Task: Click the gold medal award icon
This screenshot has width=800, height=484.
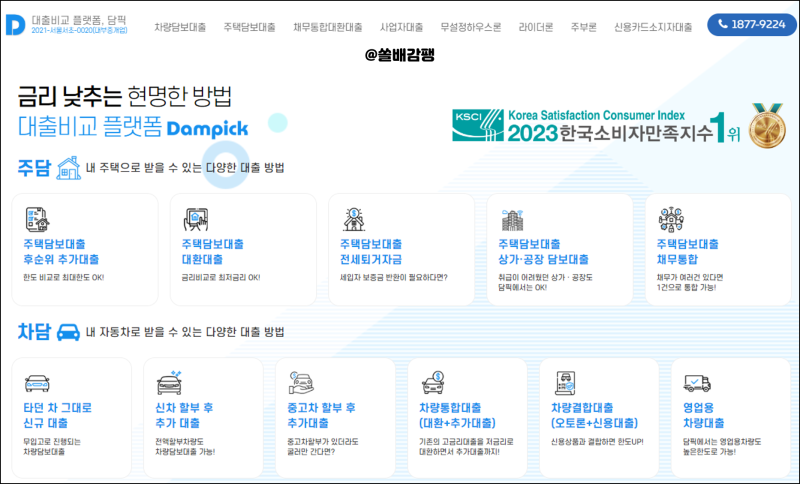Action: (767, 125)
